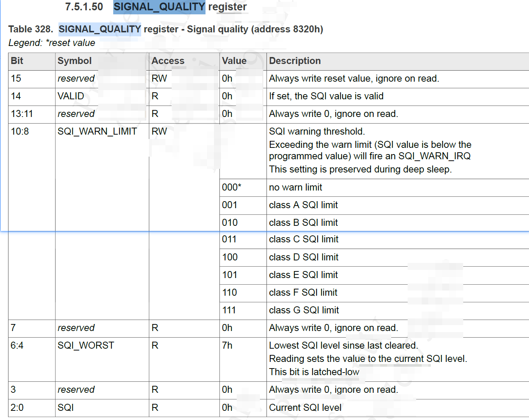Click bit 7 cell
Screen dimensions: 529x420
tap(13, 328)
